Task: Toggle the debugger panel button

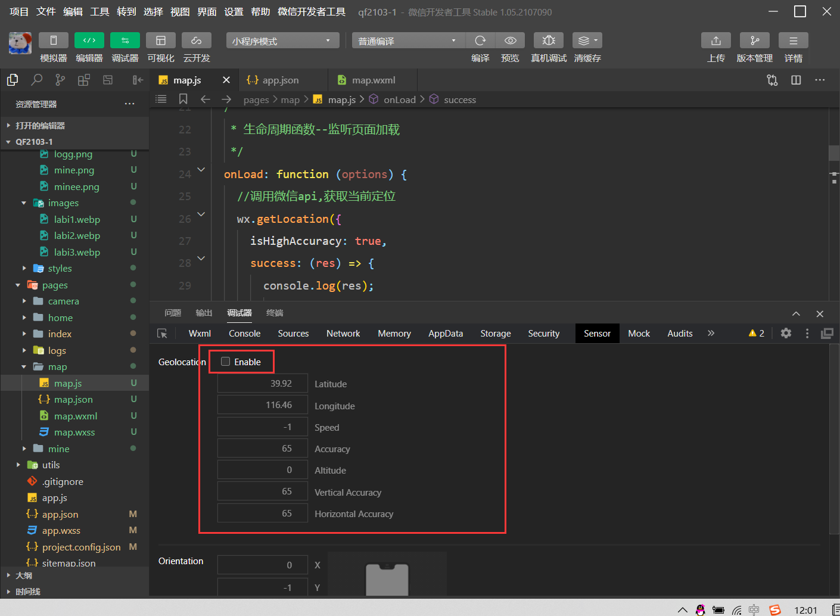Action: coord(125,41)
